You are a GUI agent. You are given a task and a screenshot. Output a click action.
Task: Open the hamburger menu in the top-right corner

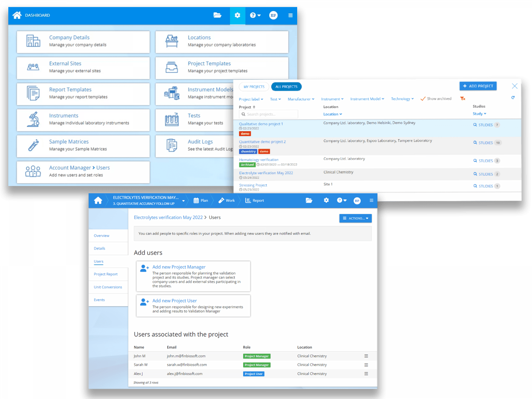[x=291, y=15]
